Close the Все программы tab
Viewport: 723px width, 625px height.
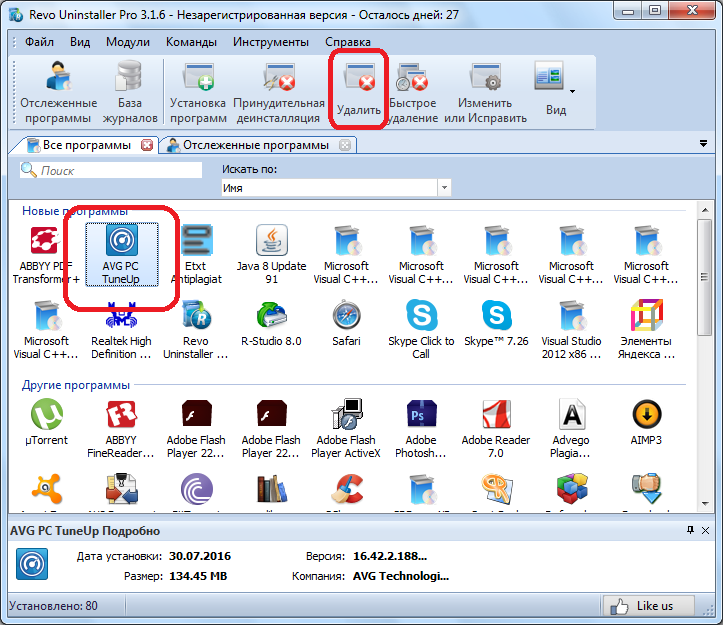click(x=147, y=145)
